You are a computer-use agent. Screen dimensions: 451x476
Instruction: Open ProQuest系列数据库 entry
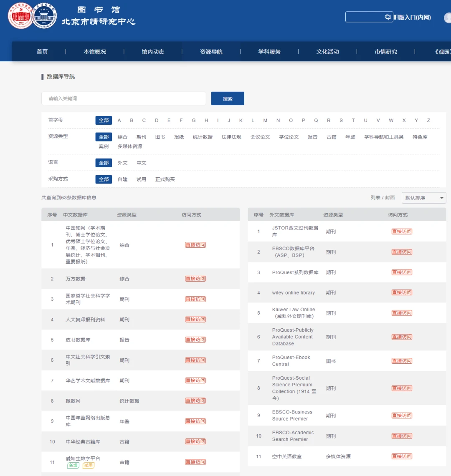295,272
